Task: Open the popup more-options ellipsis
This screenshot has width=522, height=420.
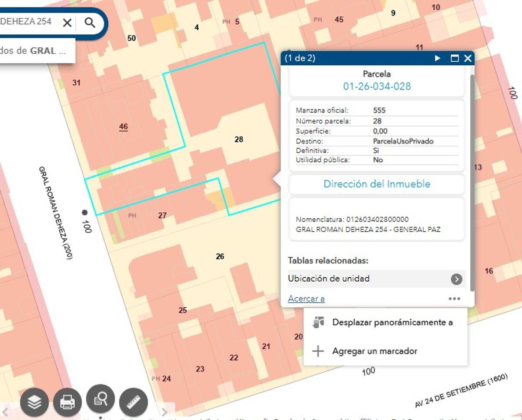Action: point(455,299)
